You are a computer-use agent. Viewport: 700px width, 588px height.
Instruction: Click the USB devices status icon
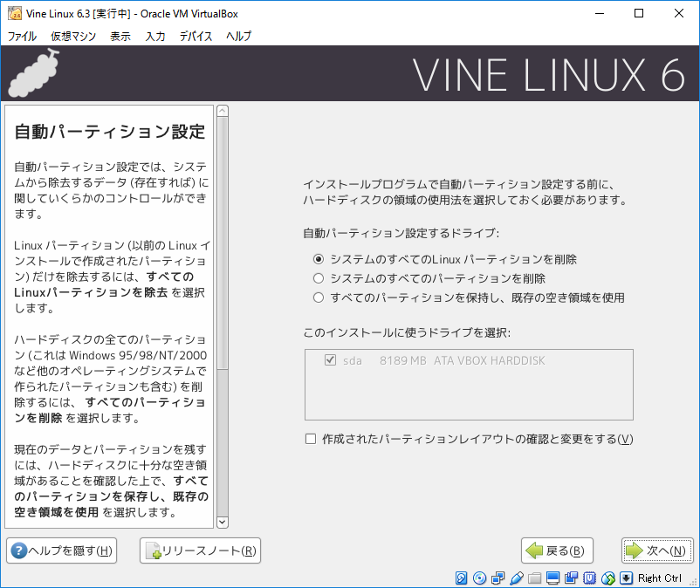click(516, 578)
